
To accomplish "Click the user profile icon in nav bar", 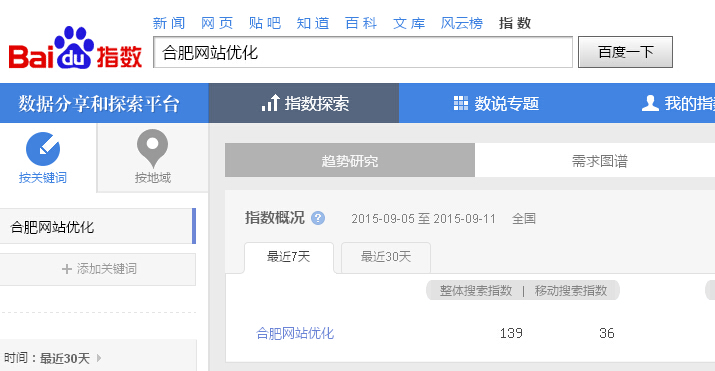I will coord(650,103).
